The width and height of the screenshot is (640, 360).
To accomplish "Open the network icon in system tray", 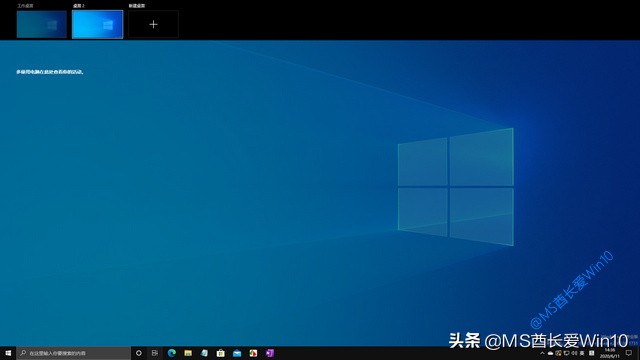I will 567,353.
